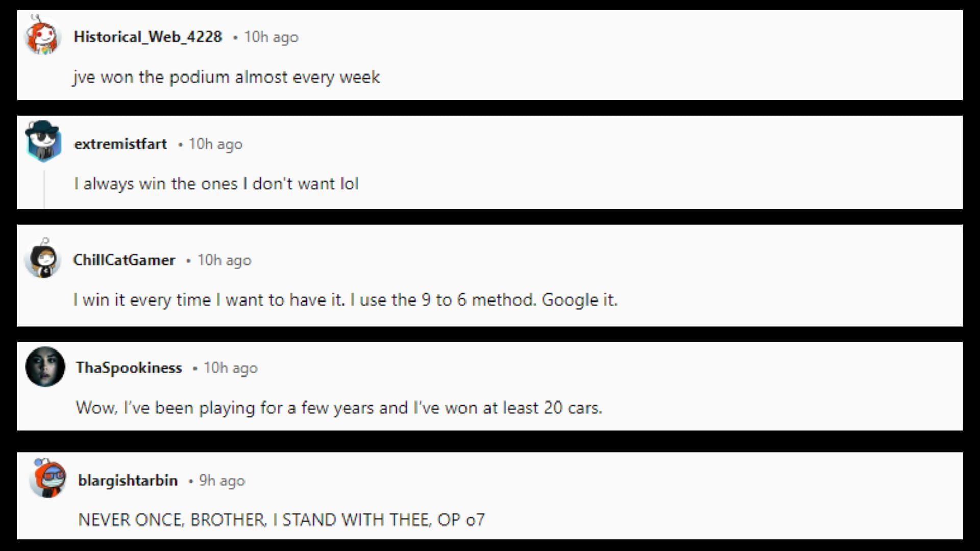Select ChillCatGamer's avatar icon

pos(43,258)
